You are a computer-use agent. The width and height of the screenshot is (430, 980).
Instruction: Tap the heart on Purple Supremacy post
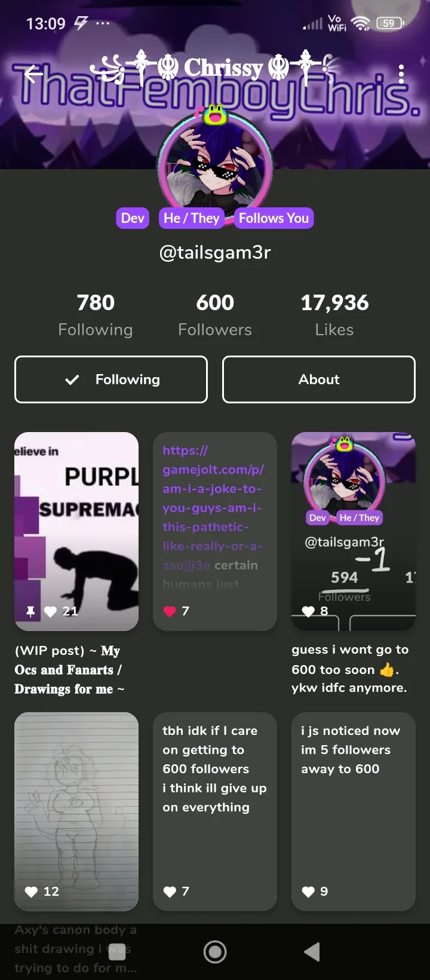point(50,611)
